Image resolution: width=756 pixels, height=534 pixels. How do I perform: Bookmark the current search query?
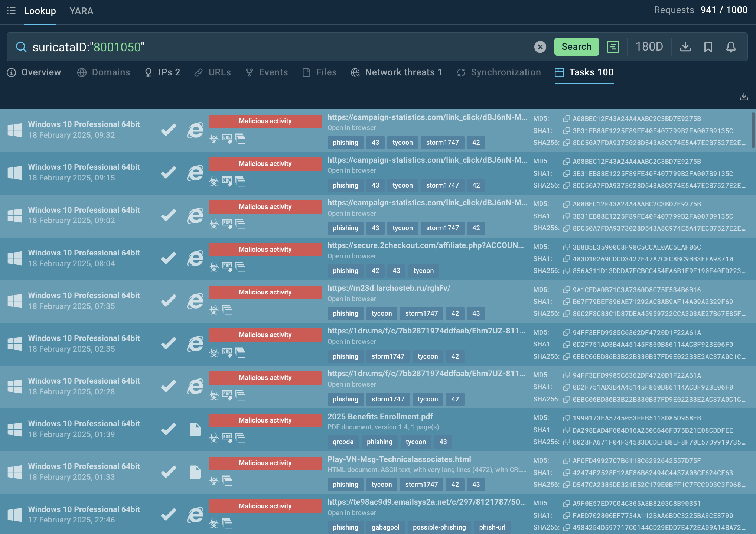708,47
